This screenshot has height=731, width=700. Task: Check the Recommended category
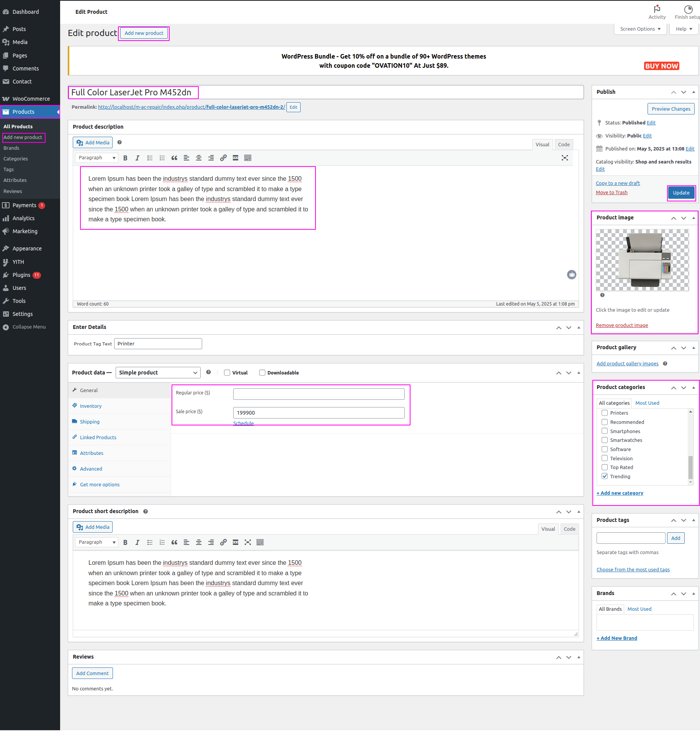point(605,422)
